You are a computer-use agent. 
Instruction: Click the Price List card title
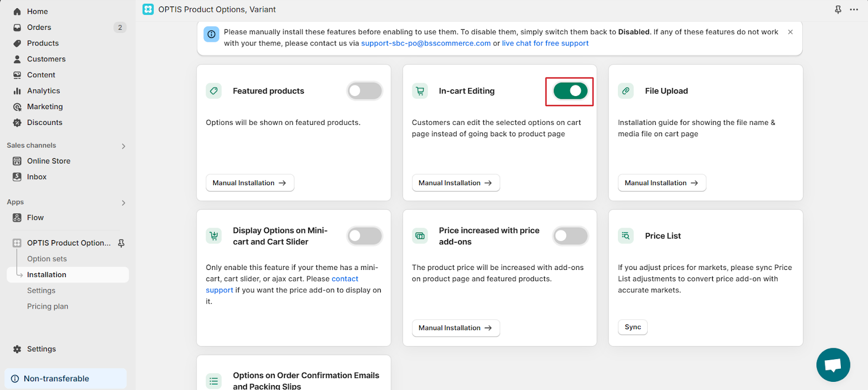point(663,236)
